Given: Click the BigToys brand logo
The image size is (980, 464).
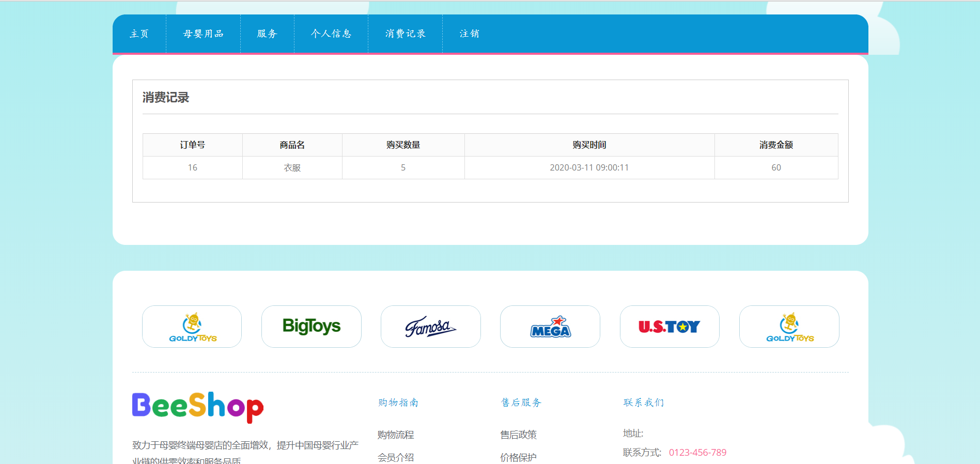Looking at the screenshot, I should 312,327.
